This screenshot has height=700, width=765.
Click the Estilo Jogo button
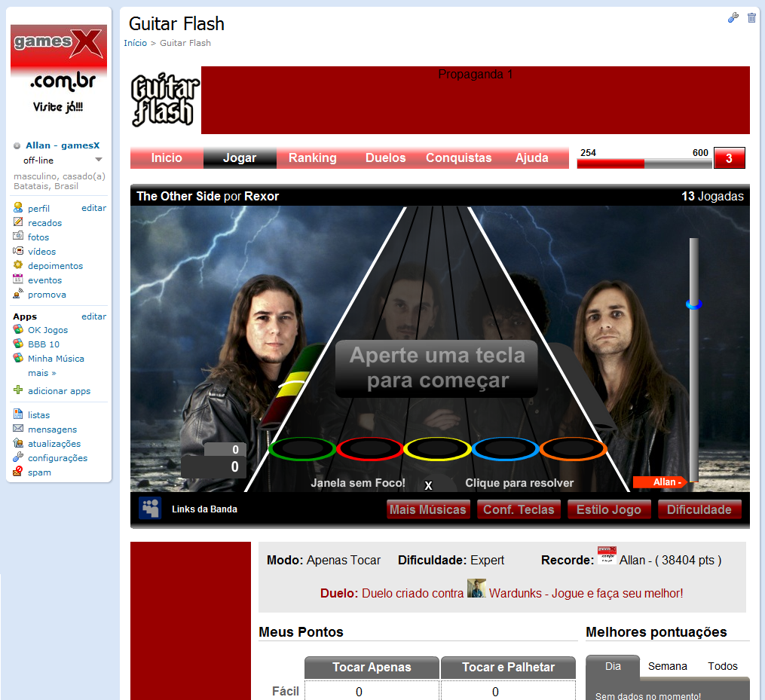click(609, 510)
